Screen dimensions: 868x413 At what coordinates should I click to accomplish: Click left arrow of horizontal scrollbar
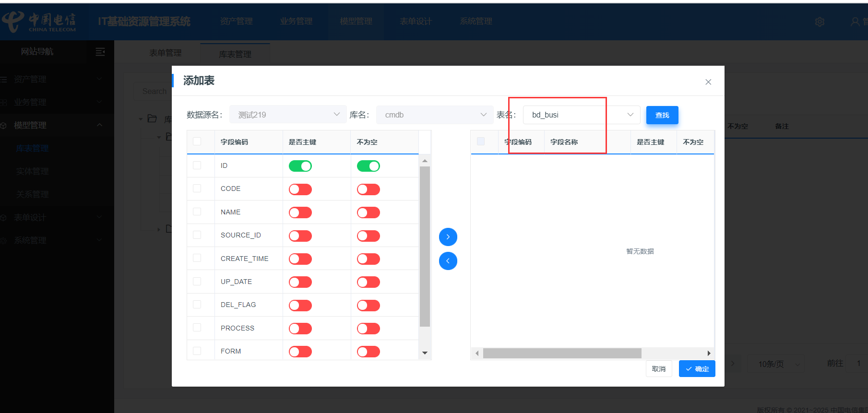(476, 354)
